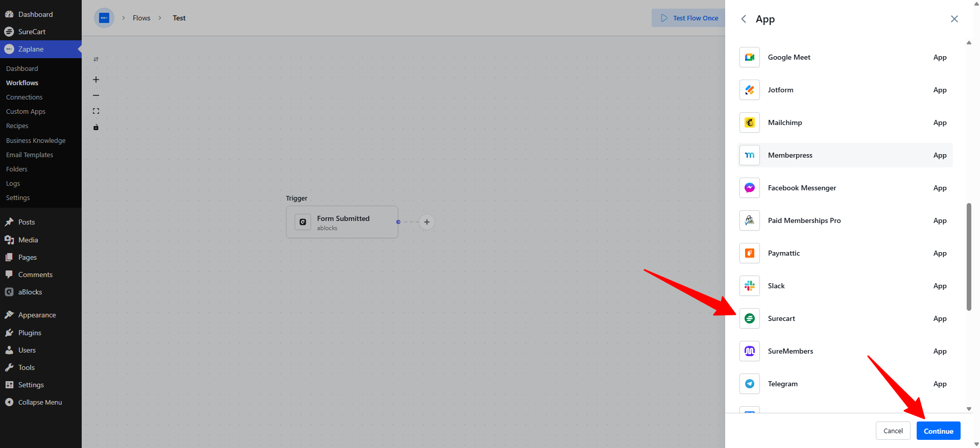Cancel the app selection

point(893,431)
